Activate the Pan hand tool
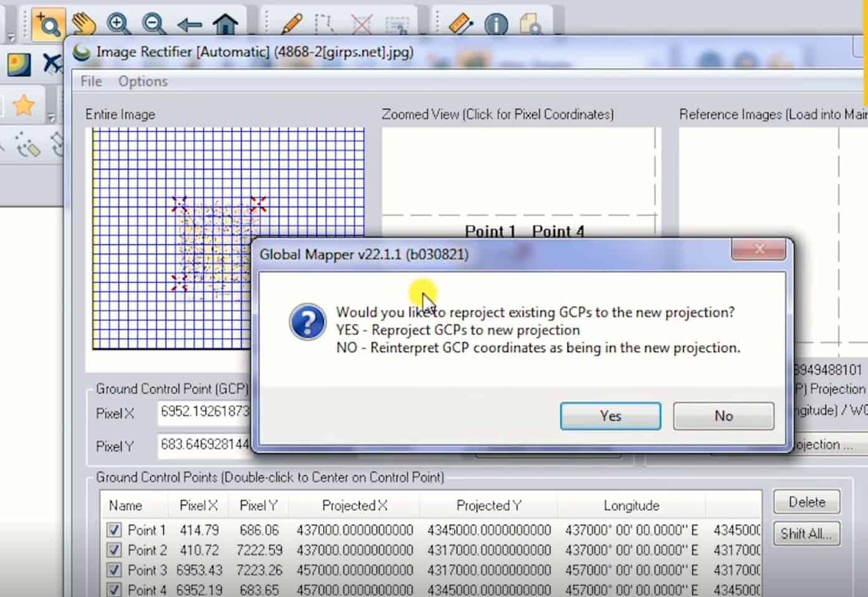Screen dimensions: 868x597 click(x=83, y=24)
